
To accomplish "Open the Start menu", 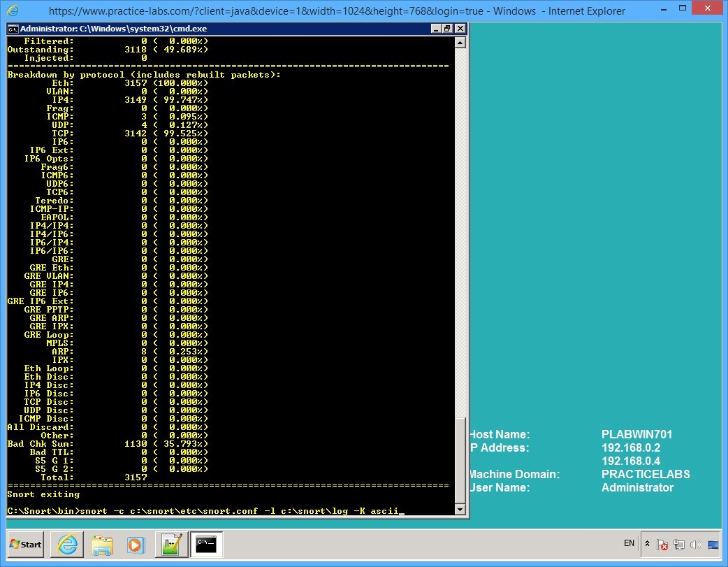I will click(24, 544).
